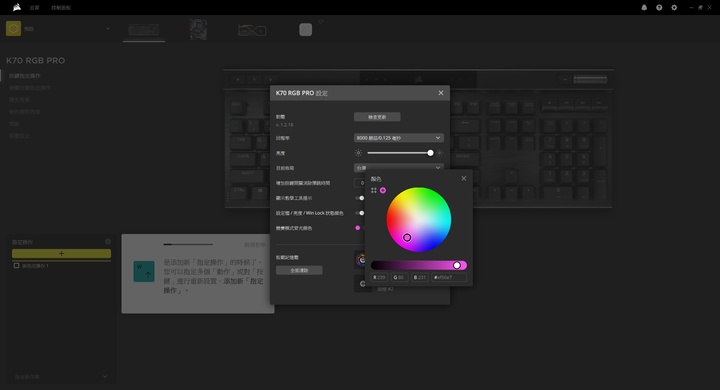This screenshot has width=720, height=390.
Task: Click the debounce time input field
Action: click(x=360, y=183)
